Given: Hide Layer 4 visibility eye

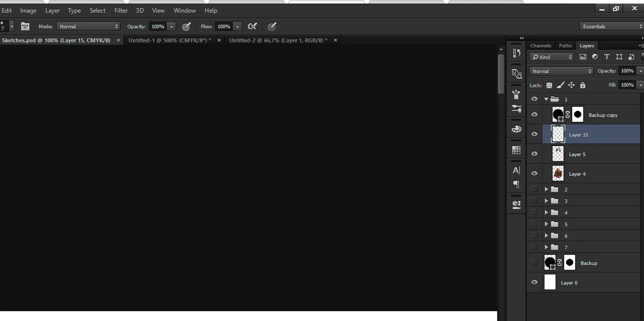Looking at the screenshot, I should 534,173.
